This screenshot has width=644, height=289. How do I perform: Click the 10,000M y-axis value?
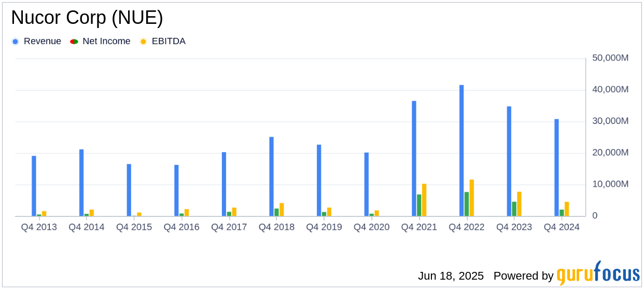coord(610,184)
